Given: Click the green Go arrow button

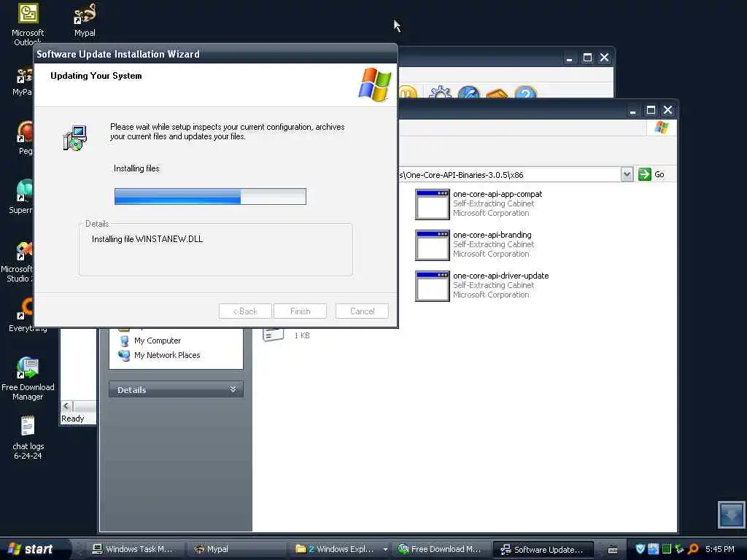Looking at the screenshot, I should coord(645,174).
